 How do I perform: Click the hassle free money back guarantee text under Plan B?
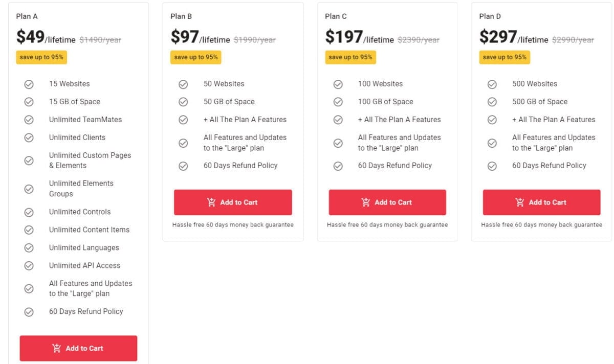[233, 224]
